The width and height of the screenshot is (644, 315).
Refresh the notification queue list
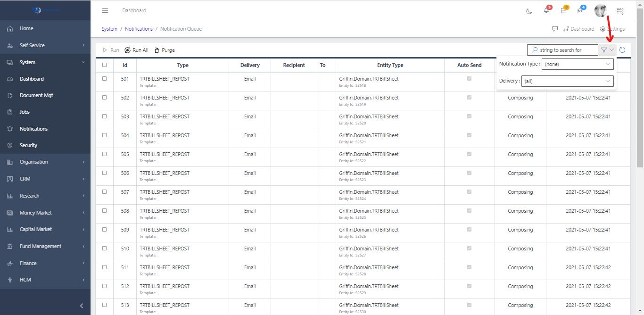(x=622, y=50)
